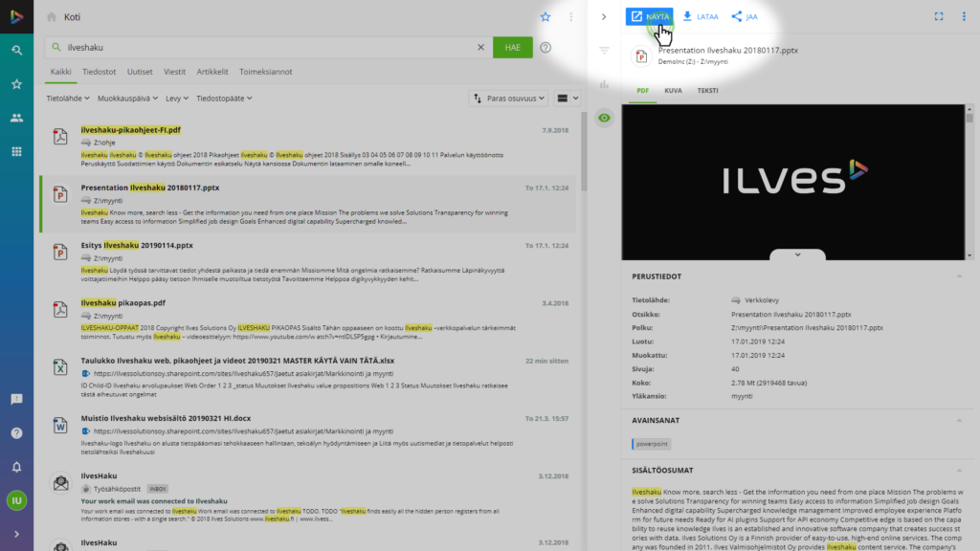Select the PDF preview tab

click(642, 91)
